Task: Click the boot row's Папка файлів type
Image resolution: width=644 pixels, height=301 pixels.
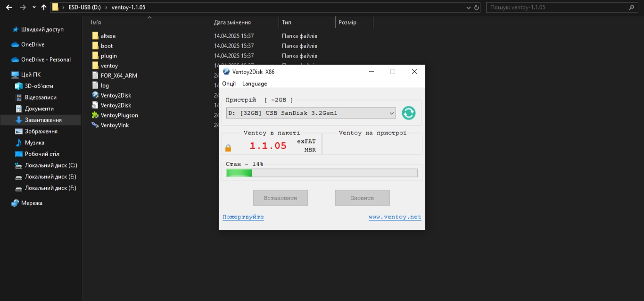Action: (x=299, y=46)
